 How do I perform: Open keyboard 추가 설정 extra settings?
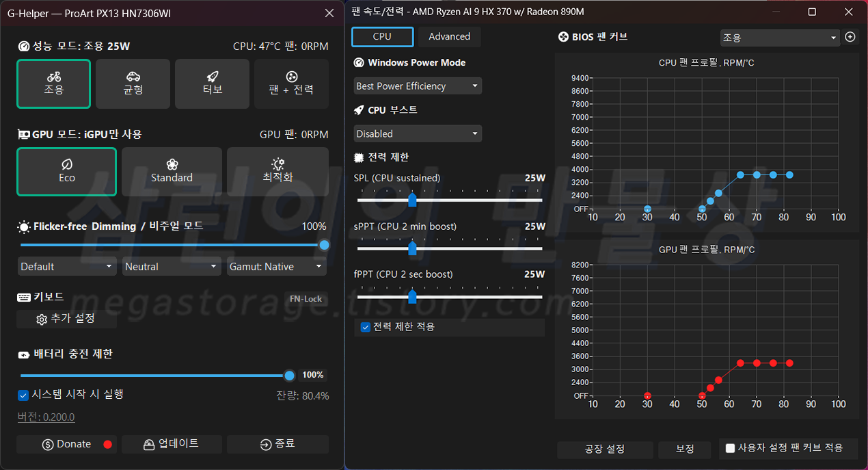[x=66, y=319]
